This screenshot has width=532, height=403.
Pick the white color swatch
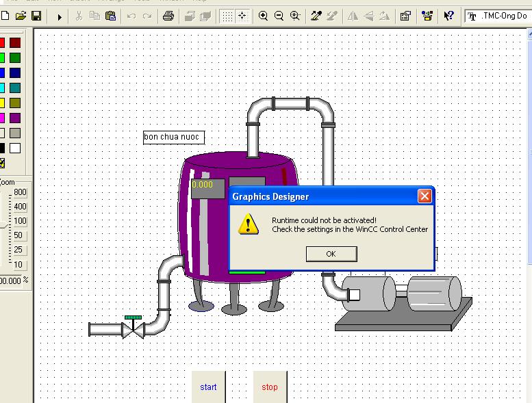pos(15,148)
